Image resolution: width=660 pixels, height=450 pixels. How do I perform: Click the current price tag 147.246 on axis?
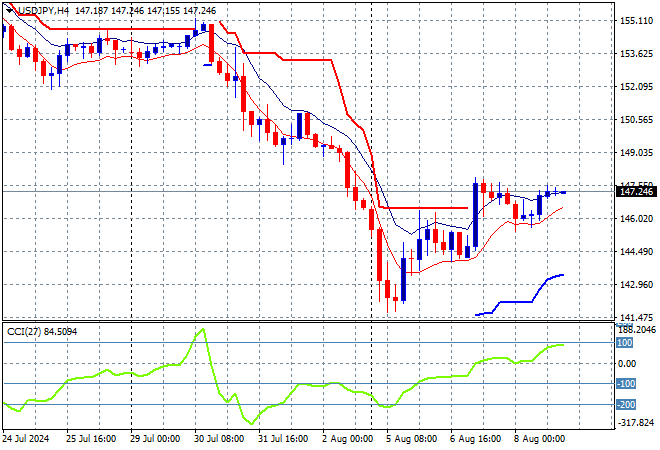[x=637, y=191]
